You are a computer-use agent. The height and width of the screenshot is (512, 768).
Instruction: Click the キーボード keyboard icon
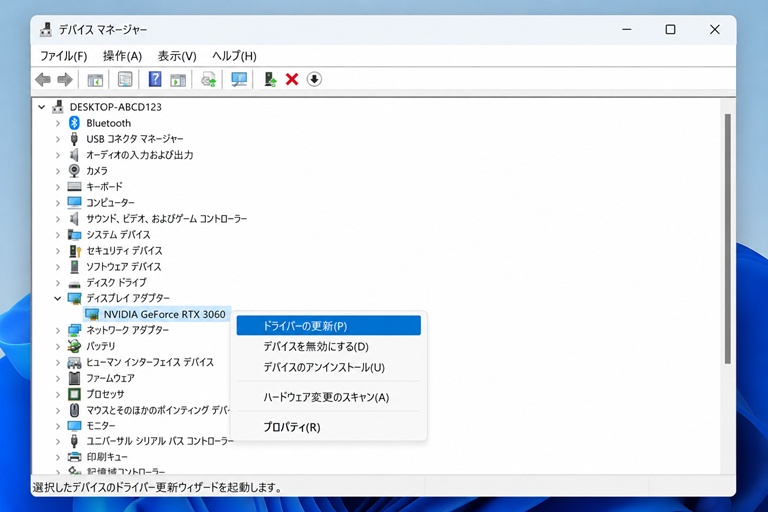coord(74,187)
